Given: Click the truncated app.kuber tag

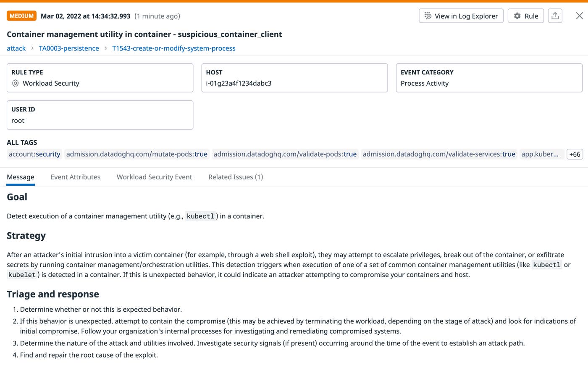Looking at the screenshot, I should point(542,154).
